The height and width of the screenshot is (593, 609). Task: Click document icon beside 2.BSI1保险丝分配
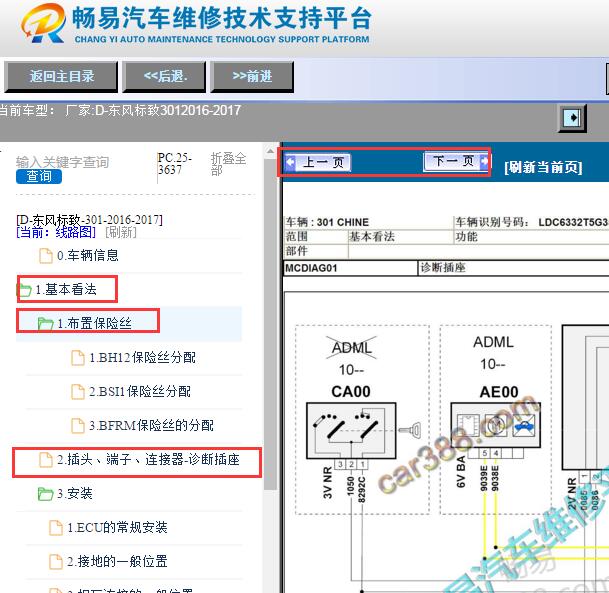pos(78,392)
